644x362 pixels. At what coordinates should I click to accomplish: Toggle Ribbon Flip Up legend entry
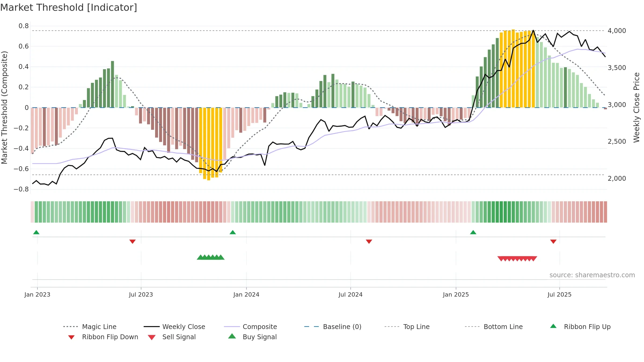pyautogui.click(x=580, y=327)
